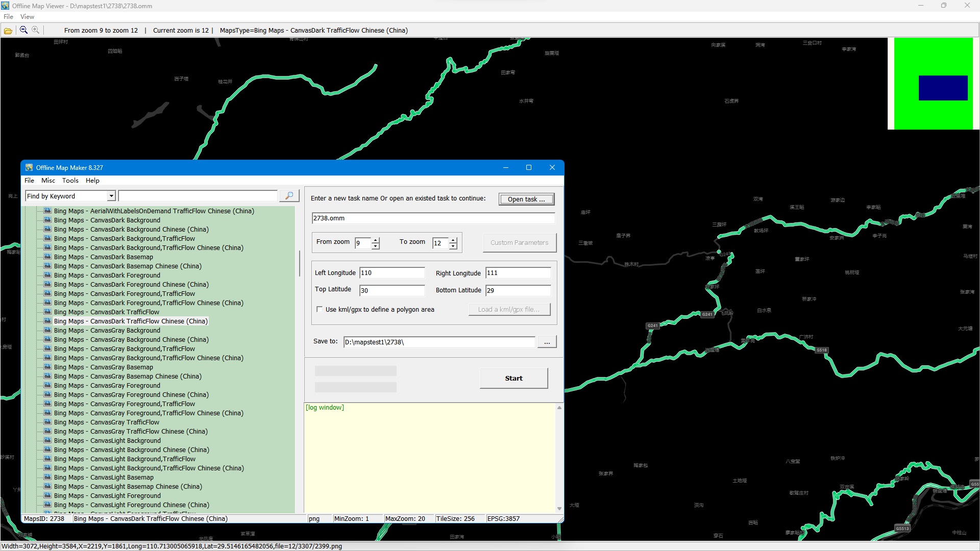Open File menu in Offline Map Viewer
Screen dimensions: 980x551
pos(8,16)
